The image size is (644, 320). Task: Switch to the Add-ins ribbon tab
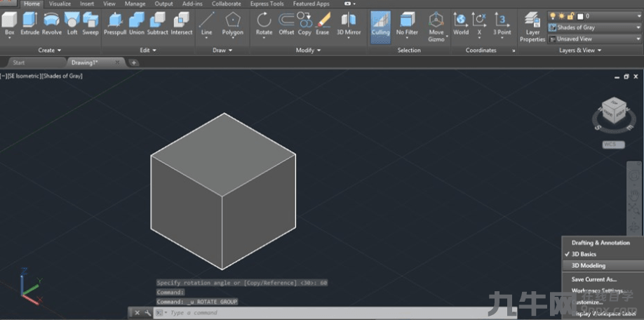192,4
